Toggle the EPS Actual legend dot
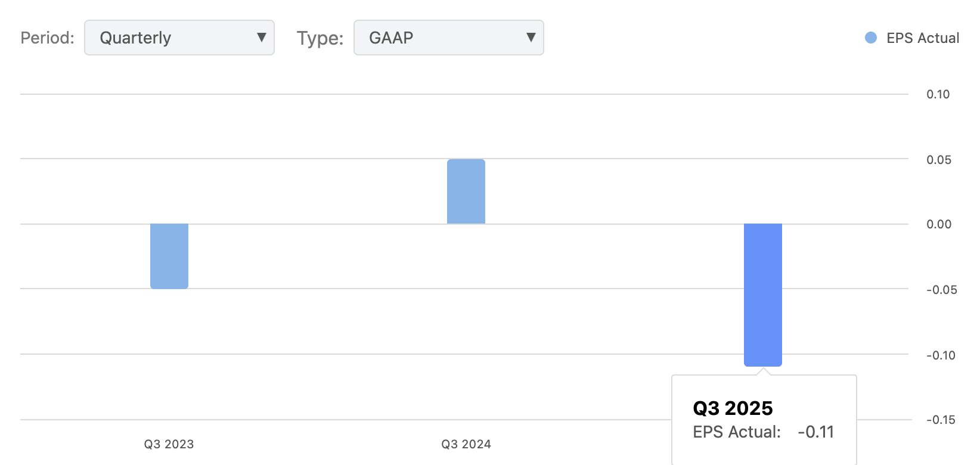This screenshot has width=980, height=465. pos(871,38)
